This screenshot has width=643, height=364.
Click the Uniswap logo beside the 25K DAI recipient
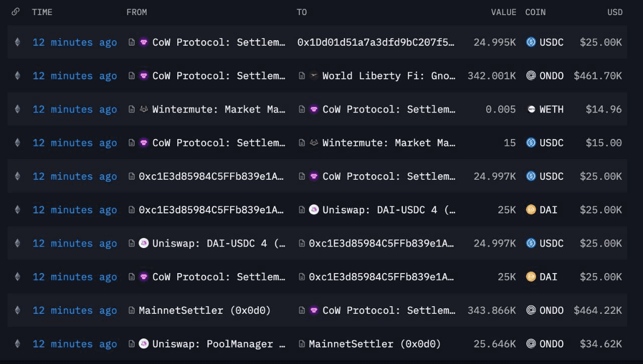point(314,210)
